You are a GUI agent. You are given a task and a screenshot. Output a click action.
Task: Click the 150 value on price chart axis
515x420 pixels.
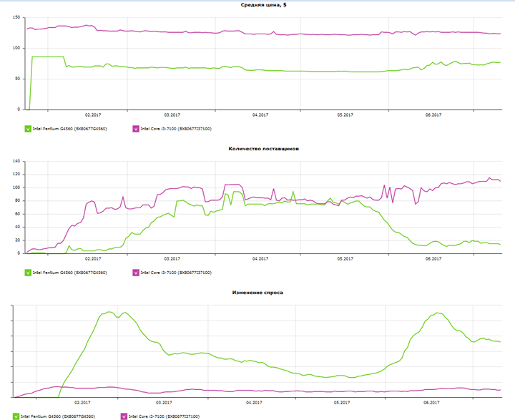(16, 17)
